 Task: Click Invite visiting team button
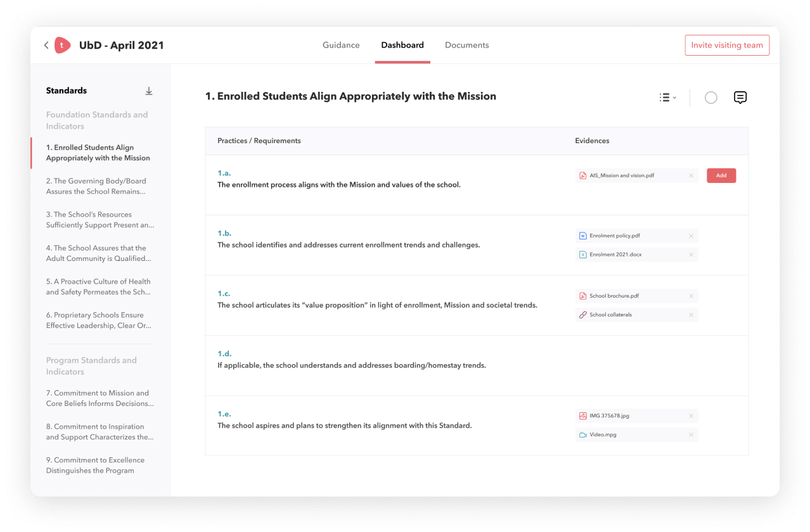(x=727, y=45)
